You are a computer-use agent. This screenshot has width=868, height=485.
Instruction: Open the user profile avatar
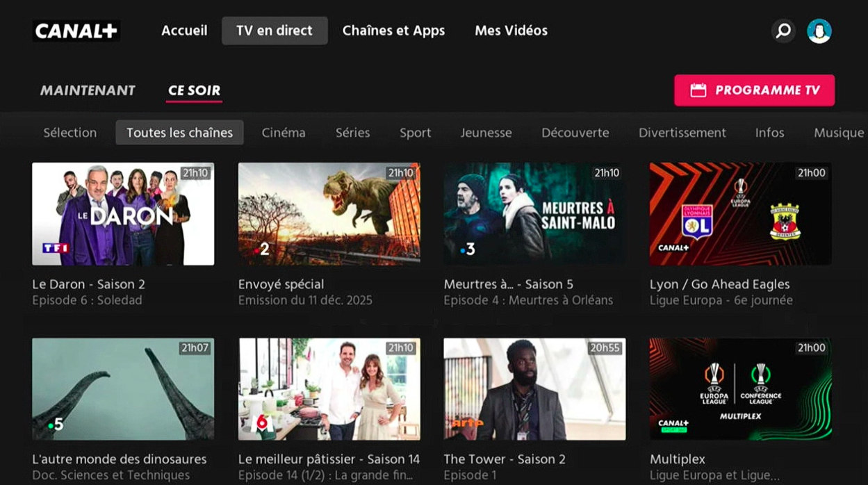(819, 31)
